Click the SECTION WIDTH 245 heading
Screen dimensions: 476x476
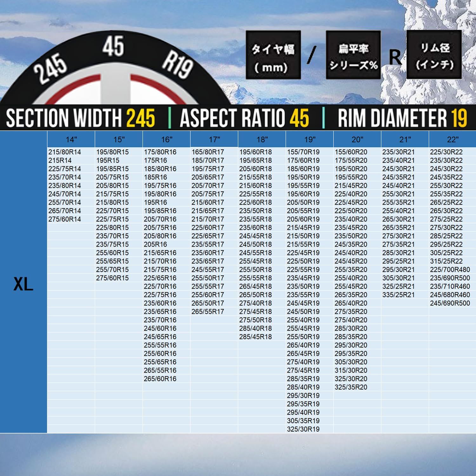click(x=81, y=118)
